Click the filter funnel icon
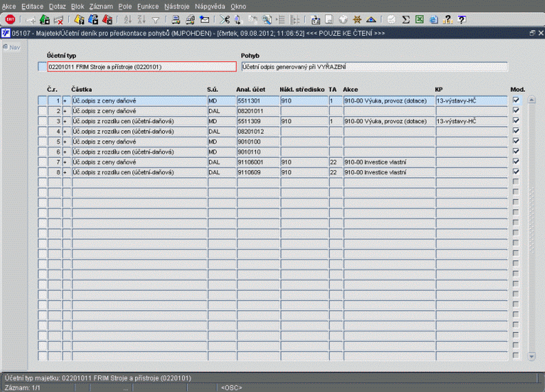 point(155,20)
